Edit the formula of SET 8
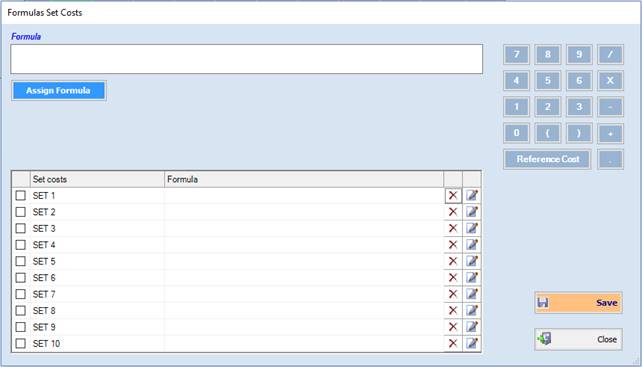 point(472,310)
